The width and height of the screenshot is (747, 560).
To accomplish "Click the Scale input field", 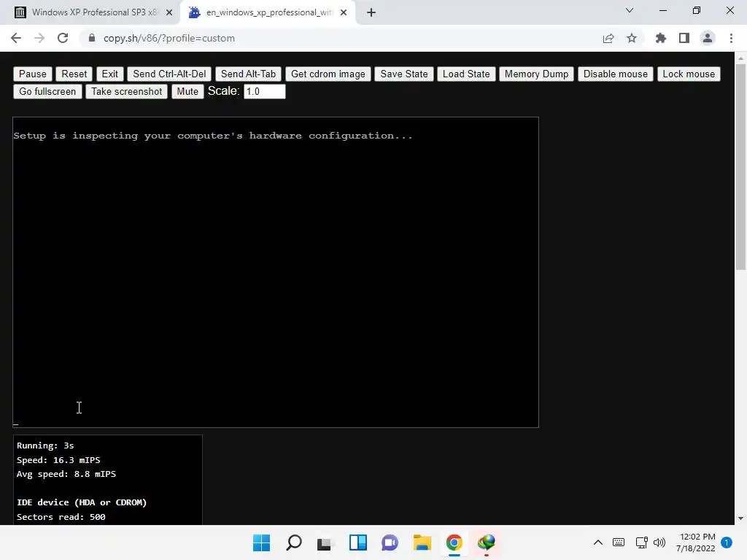I will point(264,91).
